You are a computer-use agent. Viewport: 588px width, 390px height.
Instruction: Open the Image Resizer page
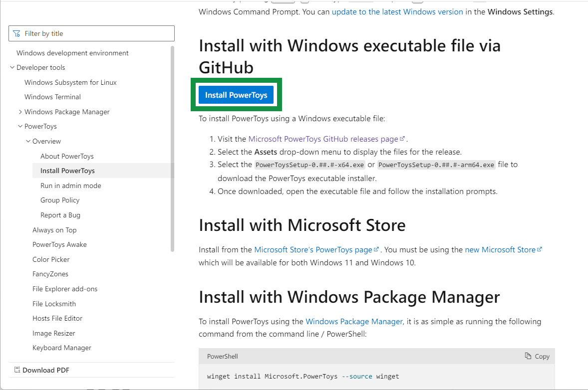coord(53,333)
